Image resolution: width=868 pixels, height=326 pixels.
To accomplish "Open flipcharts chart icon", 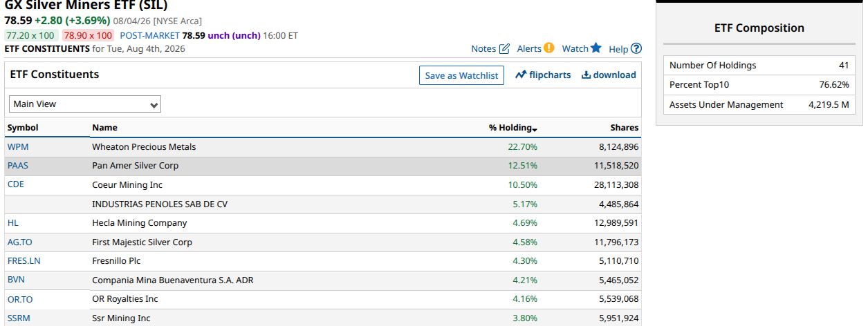I will (521, 75).
